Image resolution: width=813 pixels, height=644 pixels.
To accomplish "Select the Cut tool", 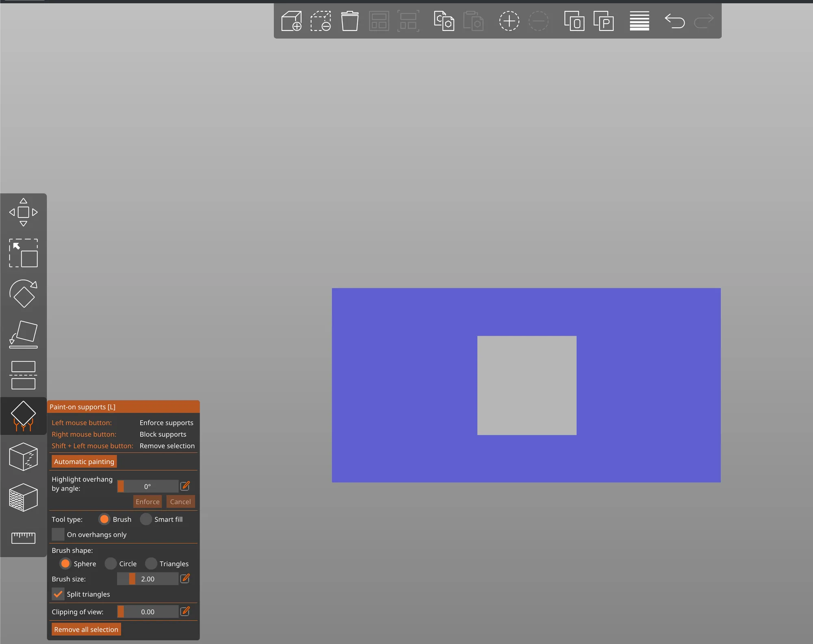I will (24, 375).
